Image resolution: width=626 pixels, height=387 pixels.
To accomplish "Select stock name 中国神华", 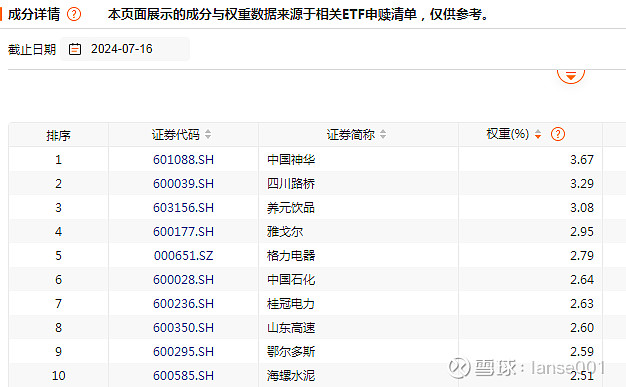I will [x=291, y=160].
